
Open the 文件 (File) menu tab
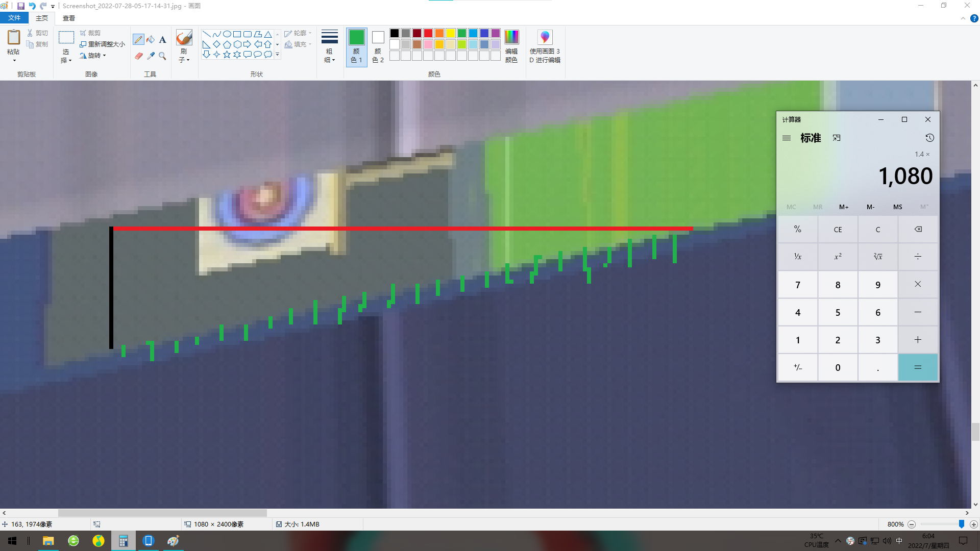pos(14,18)
